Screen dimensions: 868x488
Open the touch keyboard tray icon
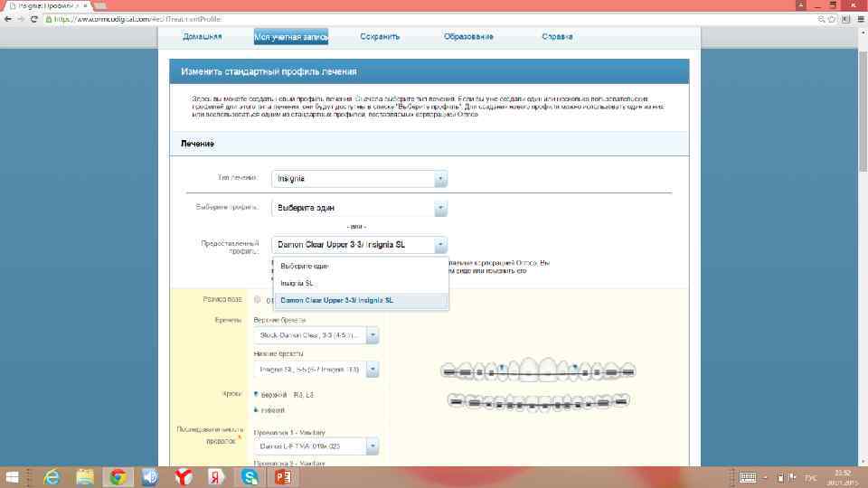(748, 477)
